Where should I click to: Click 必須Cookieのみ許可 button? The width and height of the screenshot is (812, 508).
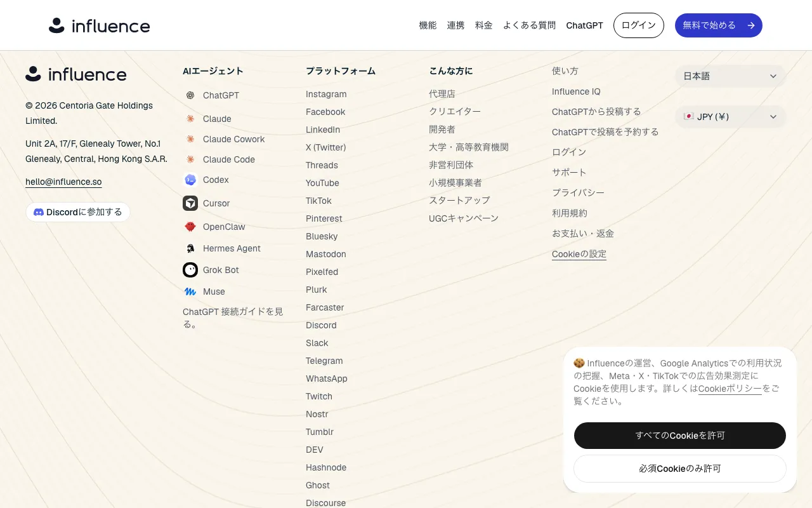coord(680,469)
